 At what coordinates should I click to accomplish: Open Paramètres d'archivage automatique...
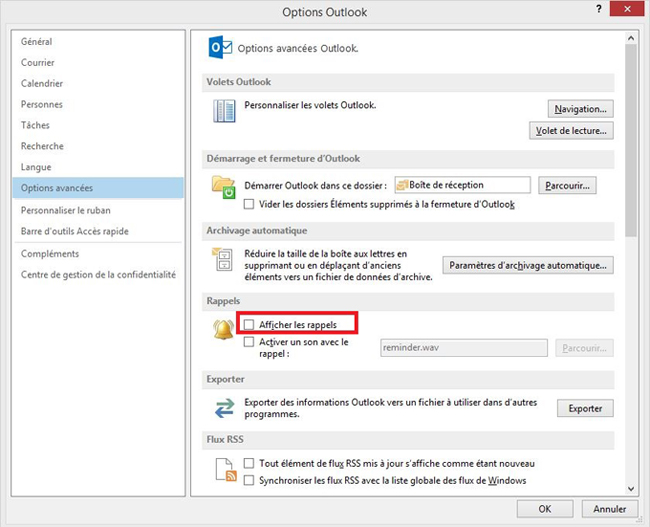click(x=528, y=265)
